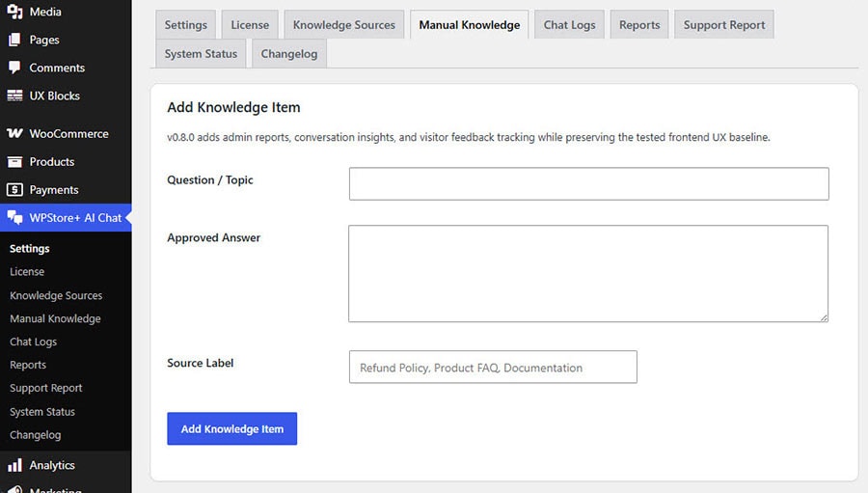Switch to the License tab
The image size is (868, 493).
pos(250,24)
